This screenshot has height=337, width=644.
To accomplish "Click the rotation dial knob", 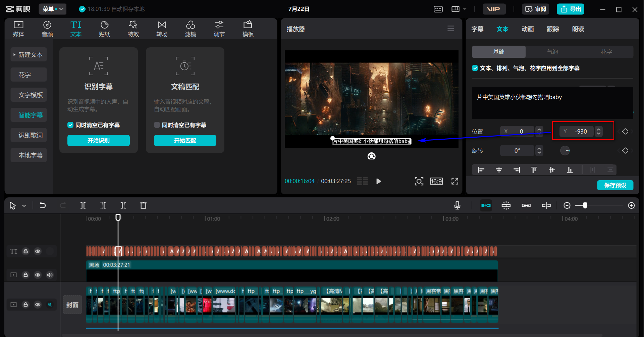I will point(565,151).
